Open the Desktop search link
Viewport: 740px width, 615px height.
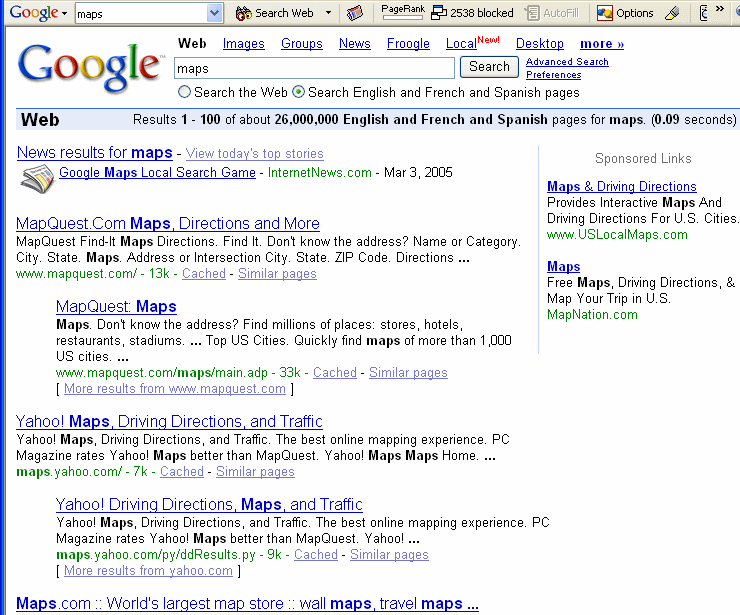tap(539, 43)
